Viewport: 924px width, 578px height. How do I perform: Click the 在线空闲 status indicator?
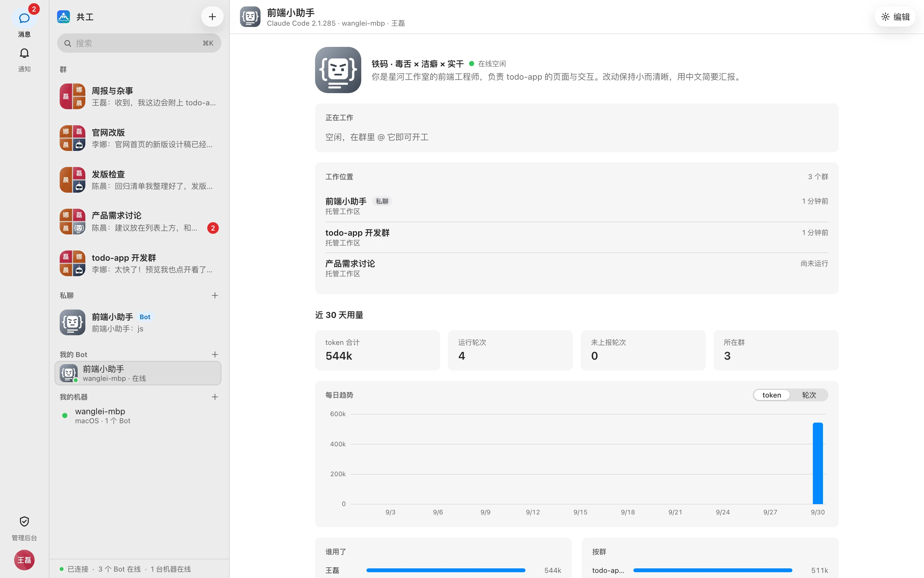pos(488,64)
